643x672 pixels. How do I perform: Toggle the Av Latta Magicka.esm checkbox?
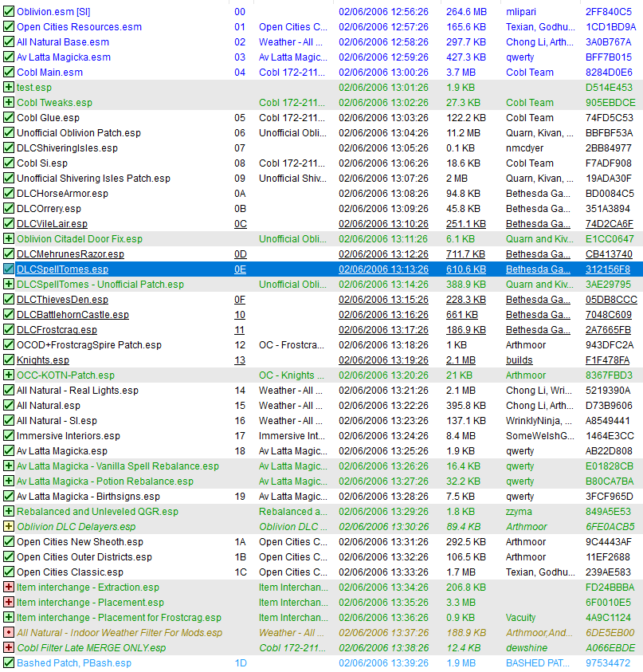point(9,57)
